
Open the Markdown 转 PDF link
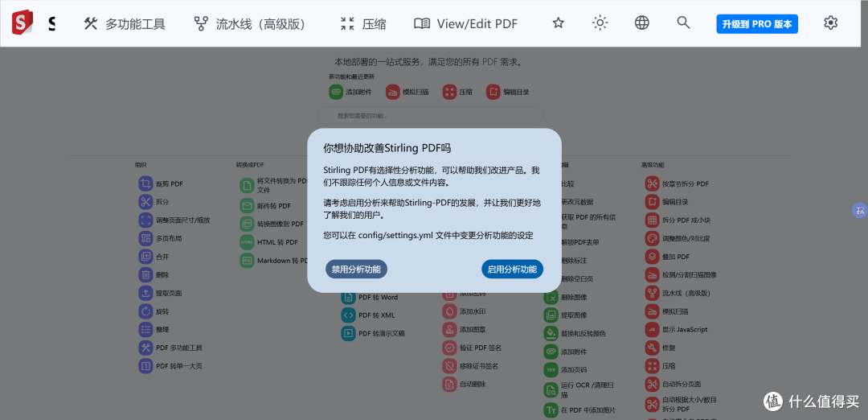point(282,261)
